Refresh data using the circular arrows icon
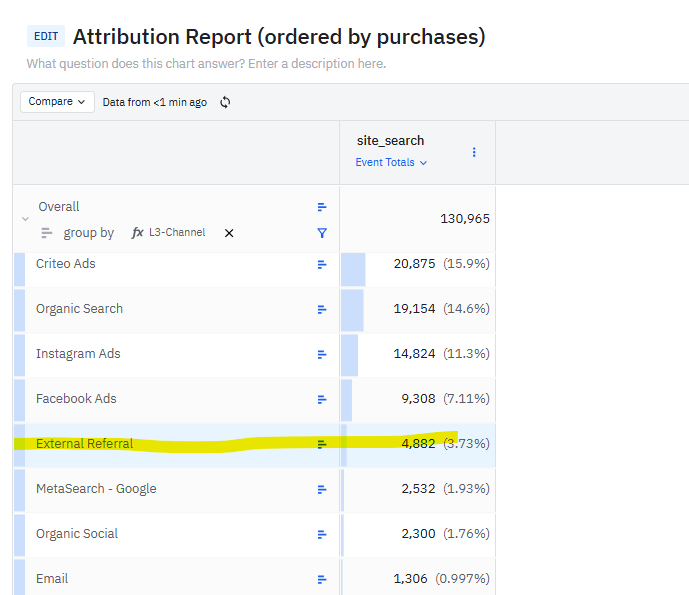Viewport: 689px width, 595px height. point(225,102)
